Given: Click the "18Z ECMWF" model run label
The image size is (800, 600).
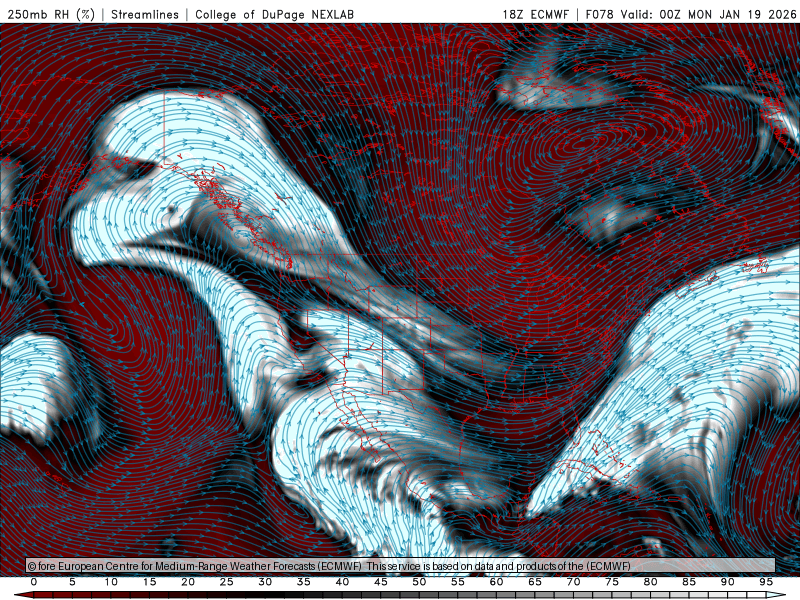Looking at the screenshot, I should coord(535,14).
